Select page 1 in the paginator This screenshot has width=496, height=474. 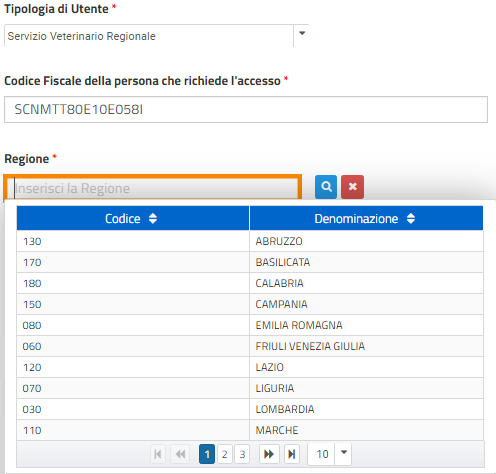click(207, 454)
